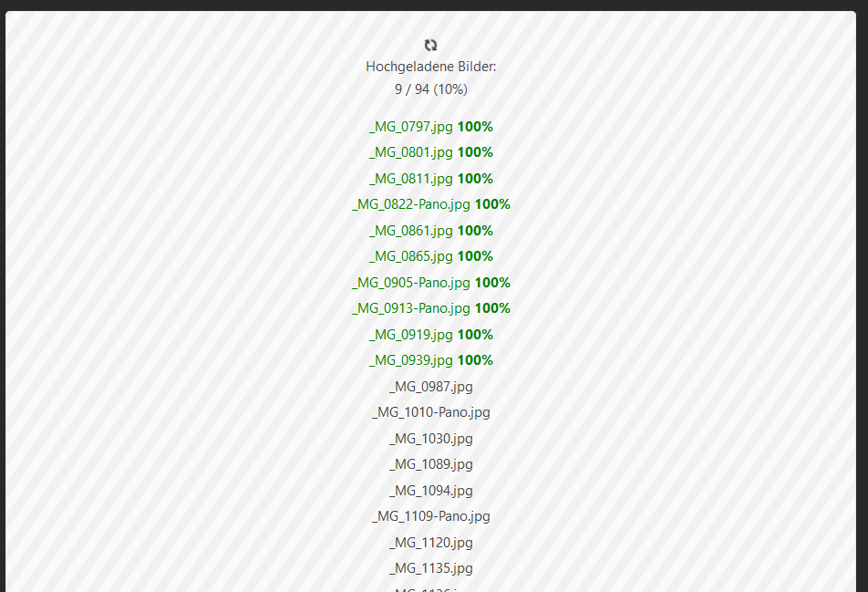Click the green _MG_0939.jpg entry
The image size is (868, 592).
click(x=411, y=360)
